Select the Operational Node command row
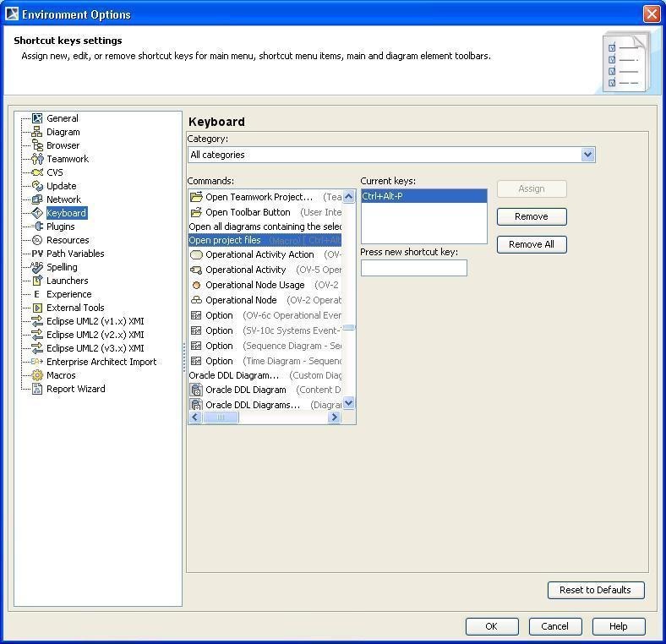This screenshot has width=666, height=644. [x=265, y=300]
